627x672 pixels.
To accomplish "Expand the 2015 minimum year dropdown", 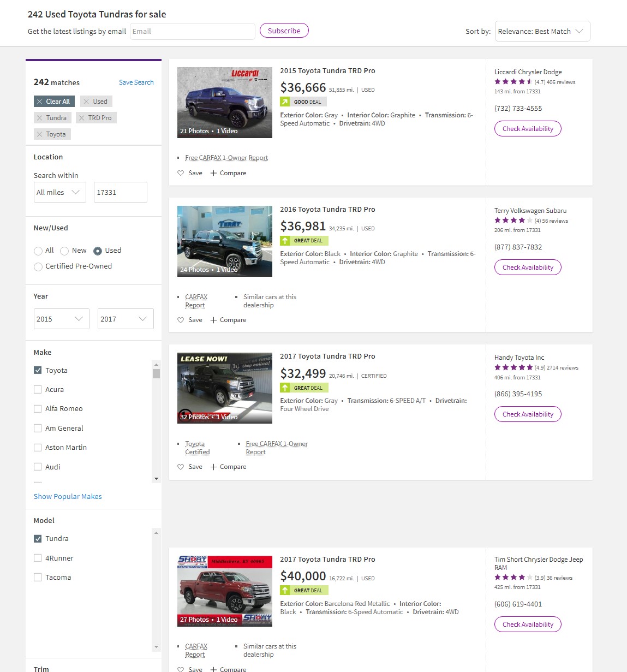I will (61, 319).
